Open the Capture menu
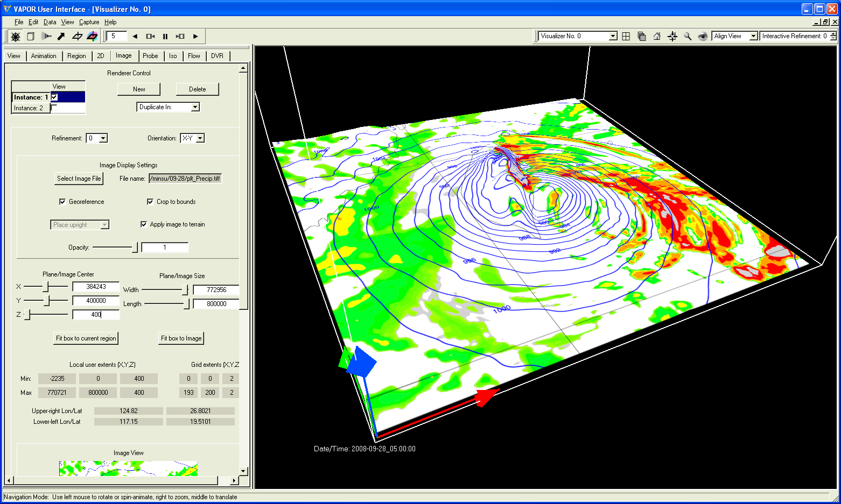841x504 pixels. [x=89, y=22]
